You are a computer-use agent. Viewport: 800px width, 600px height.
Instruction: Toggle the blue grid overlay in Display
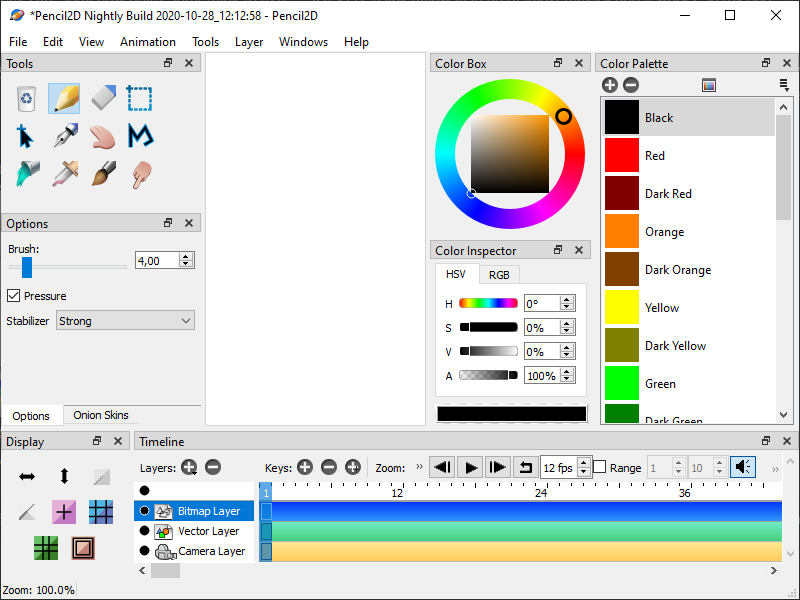pos(101,512)
